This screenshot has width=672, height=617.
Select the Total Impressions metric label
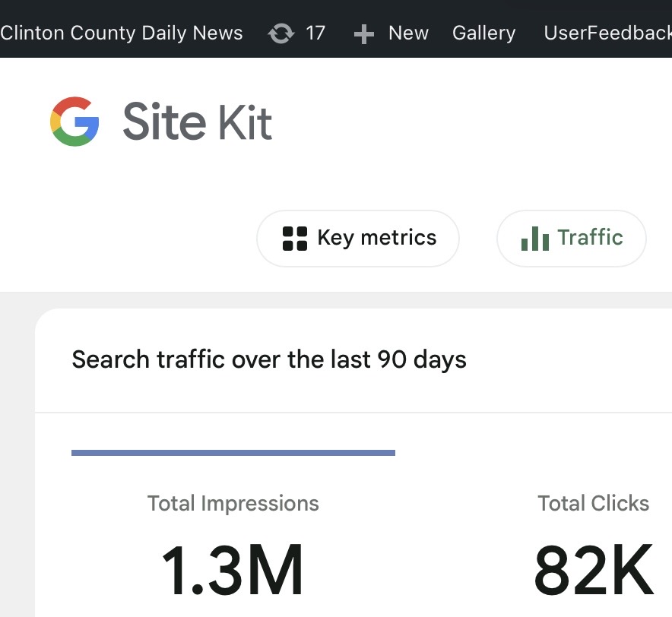tap(233, 503)
